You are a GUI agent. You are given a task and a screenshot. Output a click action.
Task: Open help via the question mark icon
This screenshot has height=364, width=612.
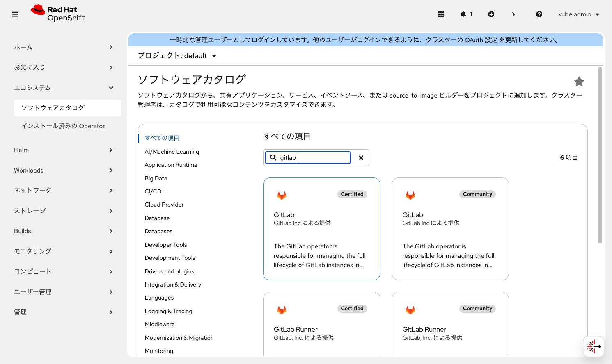[539, 14]
